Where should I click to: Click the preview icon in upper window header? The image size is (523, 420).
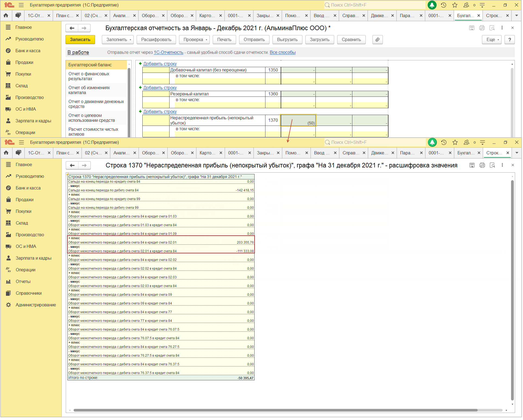click(492, 28)
